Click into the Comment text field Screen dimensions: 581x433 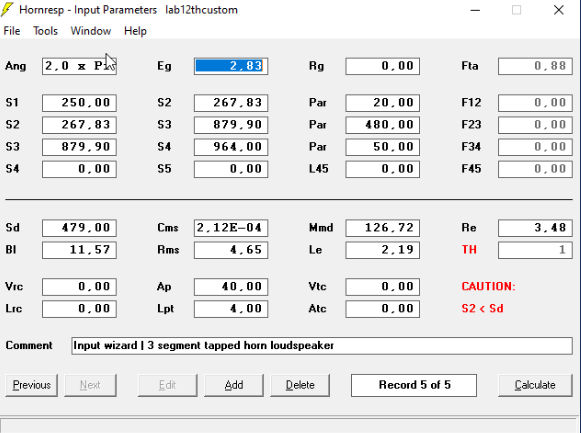322,346
